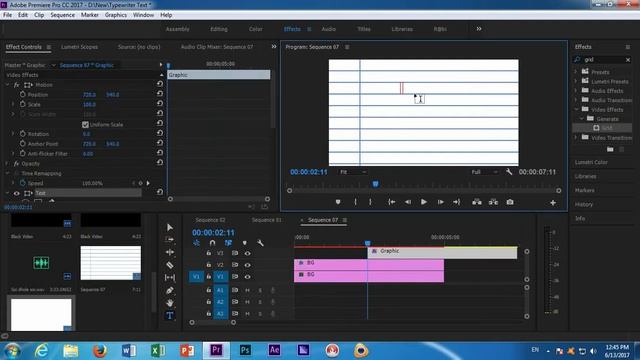Screen dimensions: 640x360
Task: Open timeline display settings wrench
Action: (260, 243)
